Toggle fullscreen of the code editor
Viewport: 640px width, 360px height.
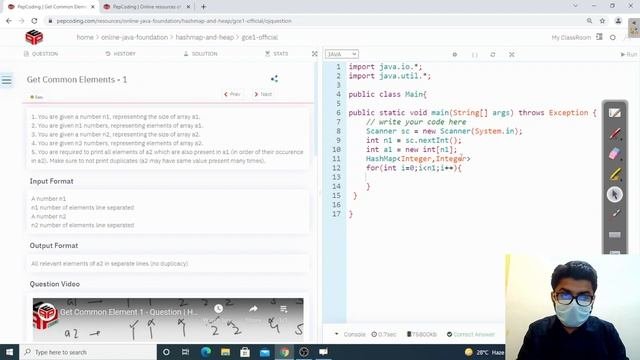click(x=511, y=54)
